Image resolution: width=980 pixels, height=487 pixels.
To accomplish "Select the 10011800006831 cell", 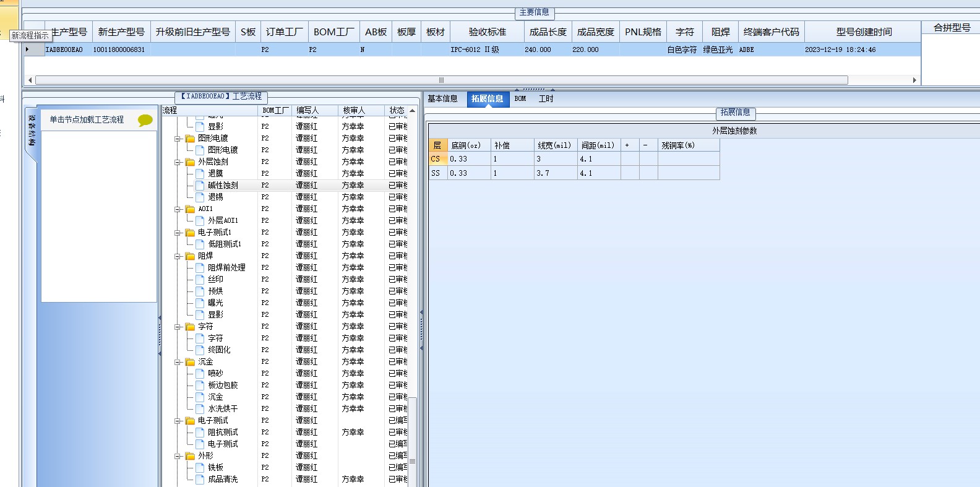I will tap(120, 50).
